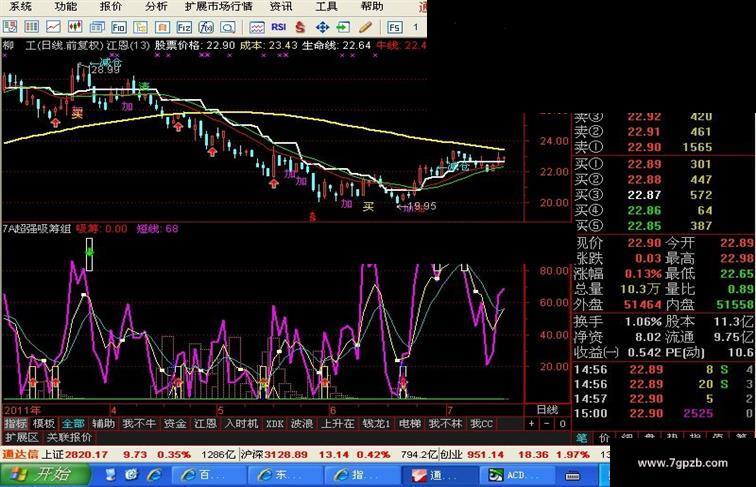The image size is (756, 487).
Task: Click the keyboard tray icon in taskbar
Action: pyautogui.click(x=573, y=476)
